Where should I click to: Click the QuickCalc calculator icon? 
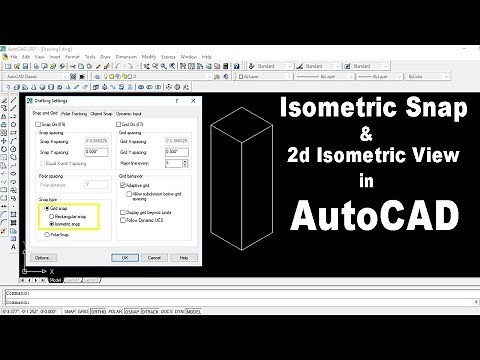coord(226,66)
